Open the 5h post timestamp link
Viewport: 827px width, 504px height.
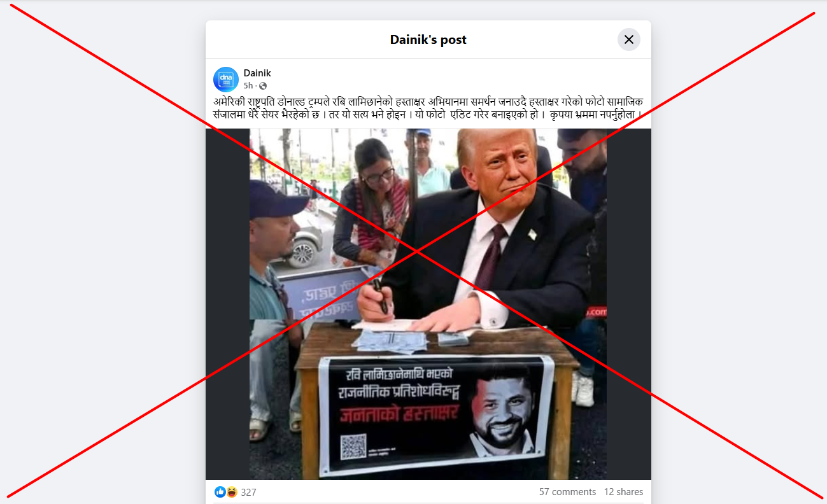pos(248,85)
